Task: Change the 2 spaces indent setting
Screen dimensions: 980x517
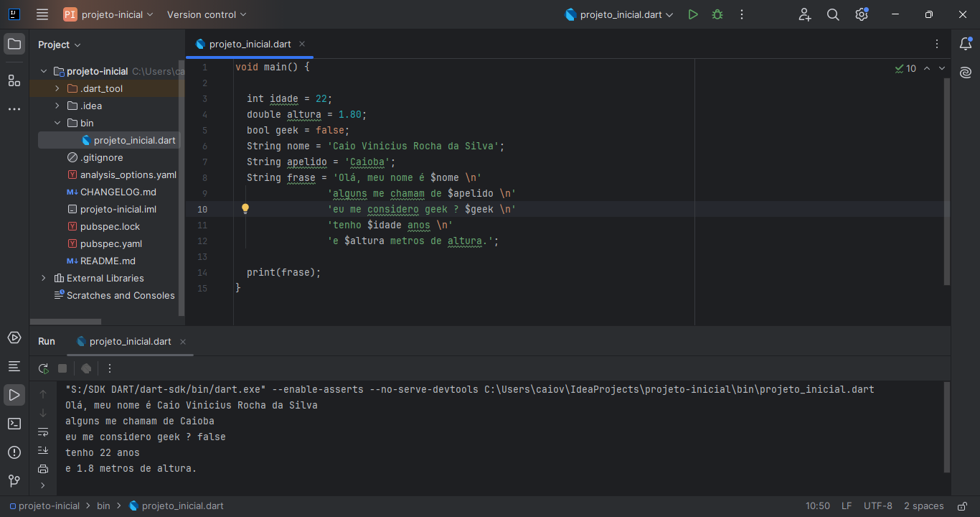Action: coord(923,506)
